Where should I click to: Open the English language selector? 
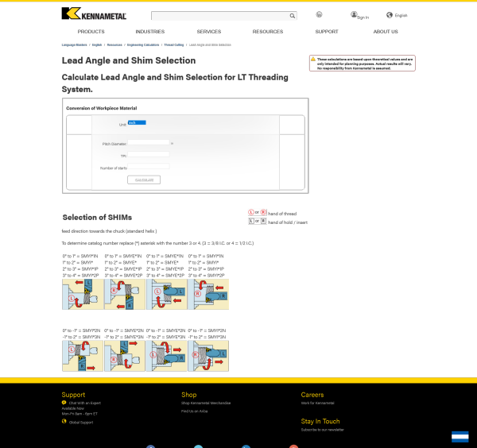click(x=401, y=15)
